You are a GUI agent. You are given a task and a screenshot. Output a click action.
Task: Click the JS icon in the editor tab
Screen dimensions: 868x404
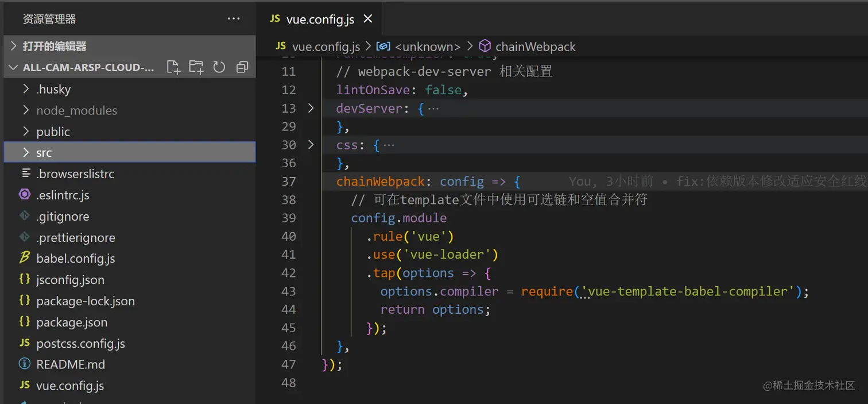pyautogui.click(x=276, y=19)
